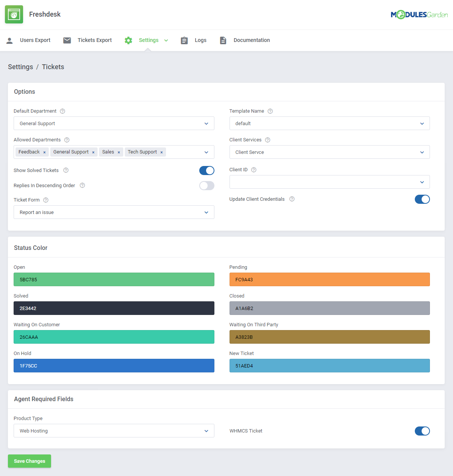Image resolution: width=453 pixels, height=476 pixels.
Task: Expand the Template Name dropdown
Action: coord(329,123)
